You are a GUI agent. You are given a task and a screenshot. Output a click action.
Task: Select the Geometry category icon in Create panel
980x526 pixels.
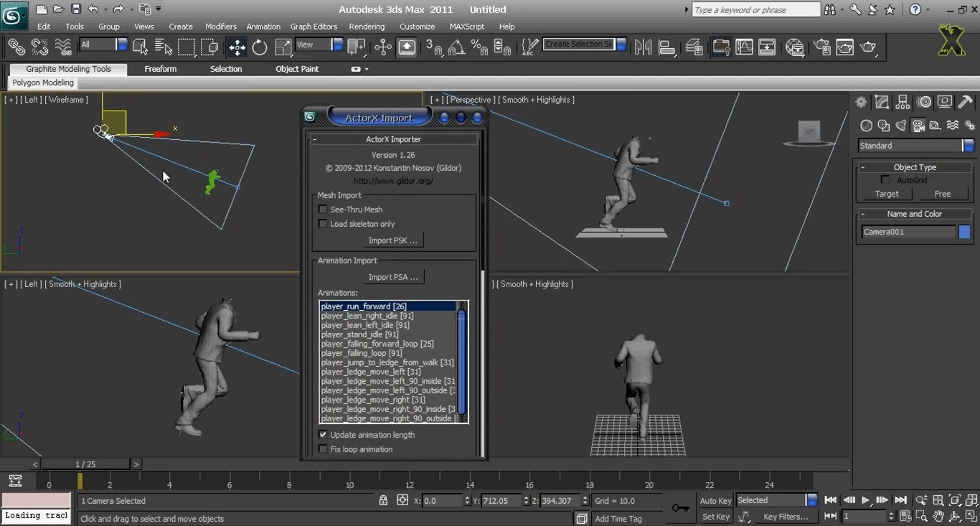pyautogui.click(x=866, y=126)
